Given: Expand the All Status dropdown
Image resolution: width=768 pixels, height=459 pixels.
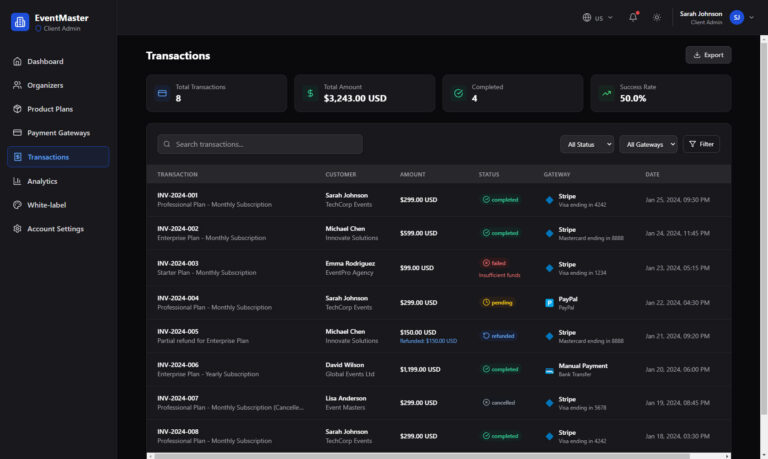Looking at the screenshot, I should [x=587, y=144].
